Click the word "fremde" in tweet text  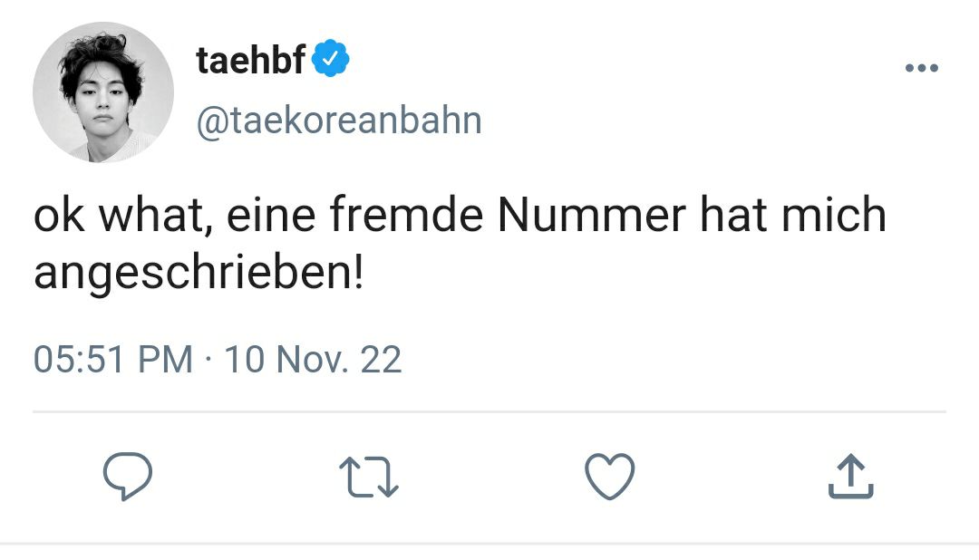tap(406, 214)
